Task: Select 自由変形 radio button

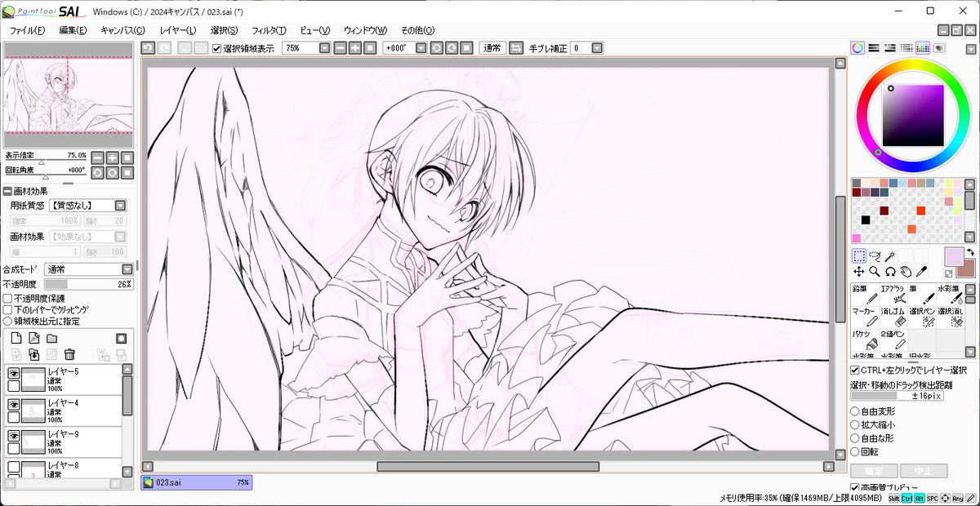Action: [x=855, y=411]
